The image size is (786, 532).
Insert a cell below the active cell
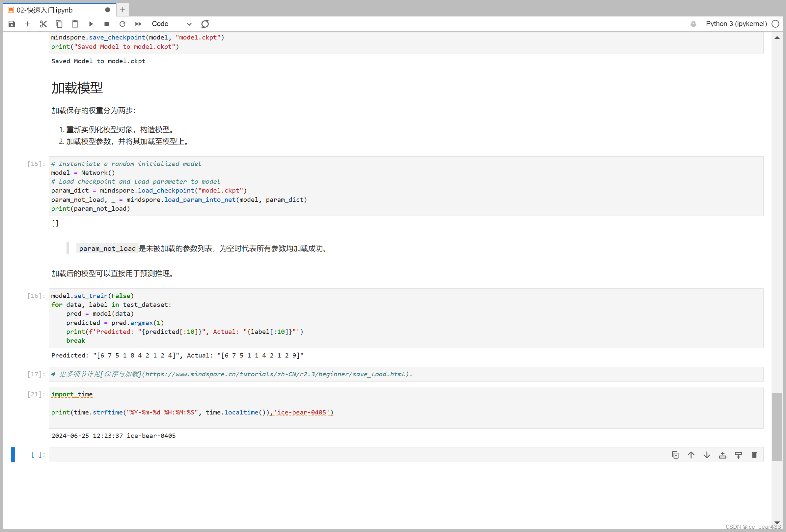point(738,455)
